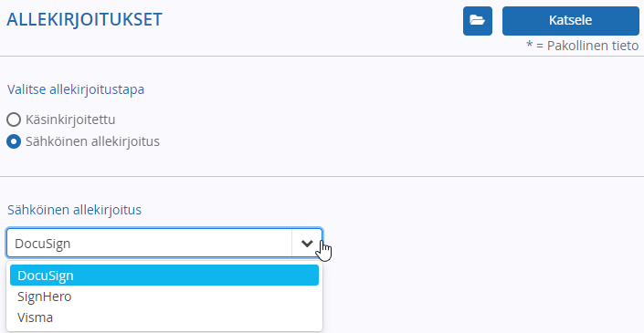Open the Sähköinen allekirjoitus combo box field
The image size is (644, 333).
(164, 243)
